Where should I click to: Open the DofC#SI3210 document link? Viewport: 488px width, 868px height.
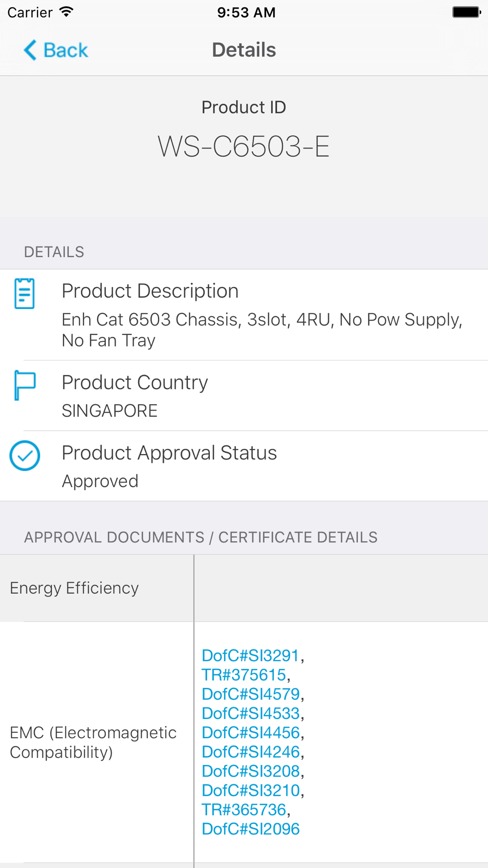click(x=250, y=790)
